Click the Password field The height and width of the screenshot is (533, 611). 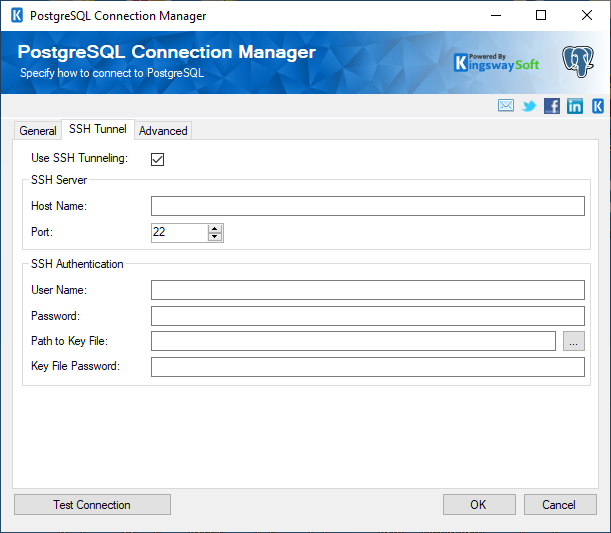tap(368, 316)
